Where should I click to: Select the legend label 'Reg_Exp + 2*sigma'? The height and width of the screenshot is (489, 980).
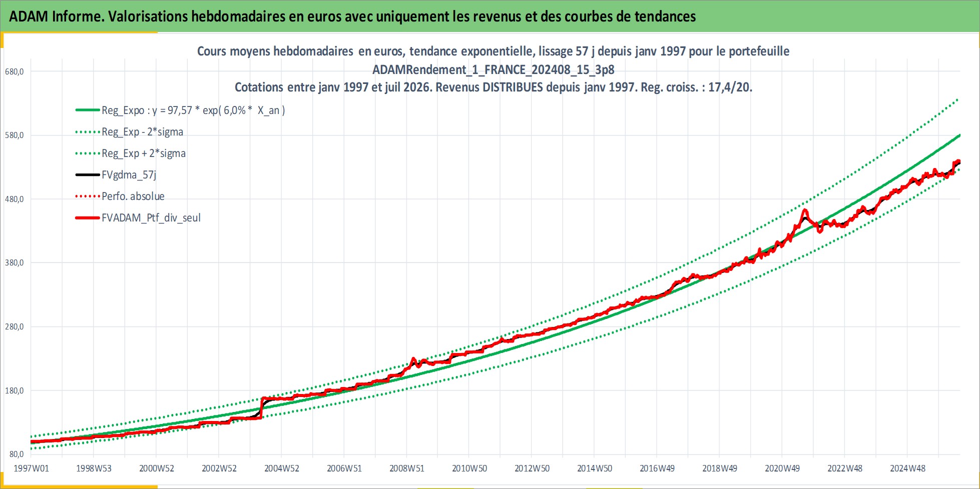tap(144, 153)
